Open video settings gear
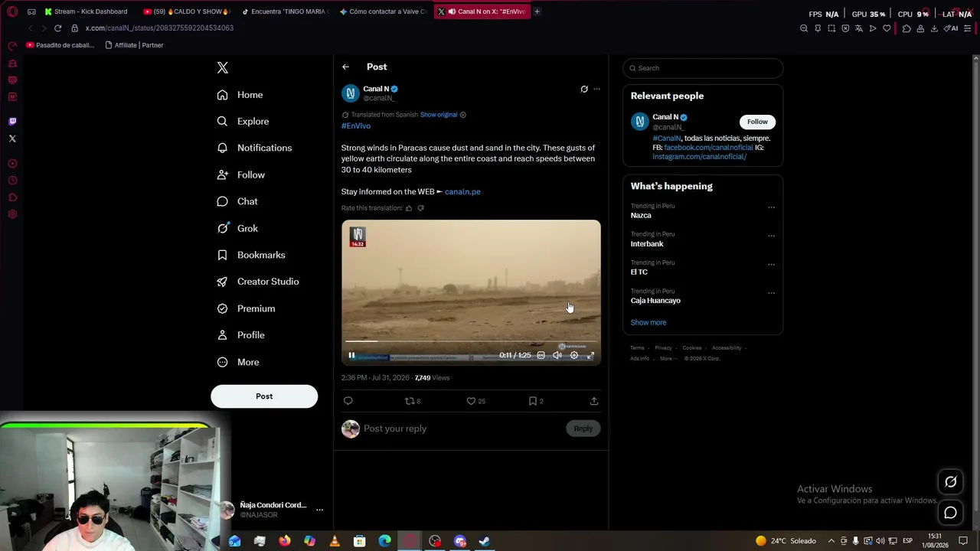The height and width of the screenshot is (551, 980). coord(574,355)
